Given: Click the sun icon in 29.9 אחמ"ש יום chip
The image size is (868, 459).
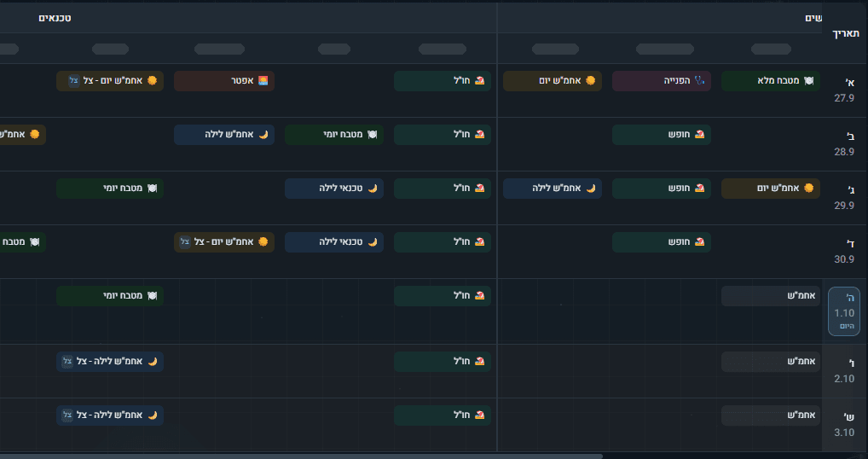Looking at the screenshot, I should (809, 189).
